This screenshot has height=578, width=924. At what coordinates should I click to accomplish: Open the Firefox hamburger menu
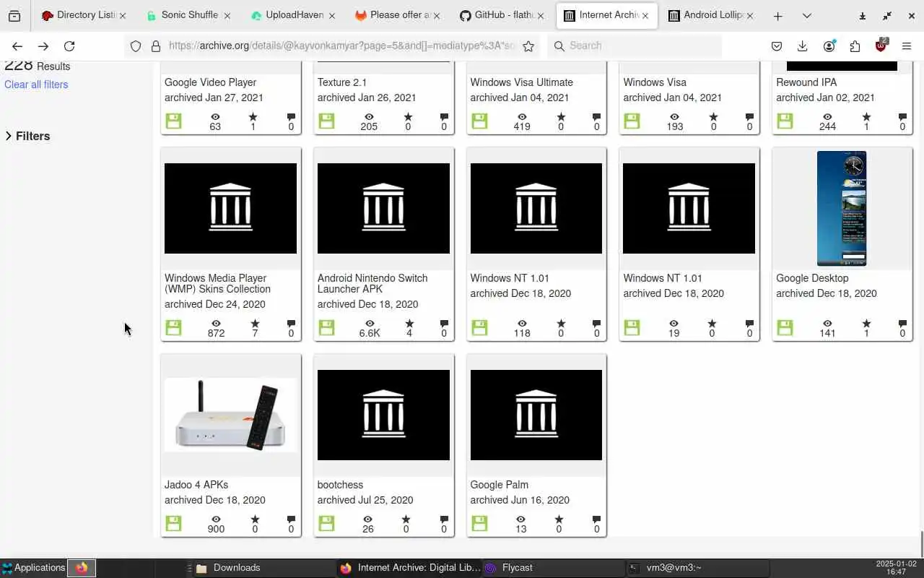point(907,46)
